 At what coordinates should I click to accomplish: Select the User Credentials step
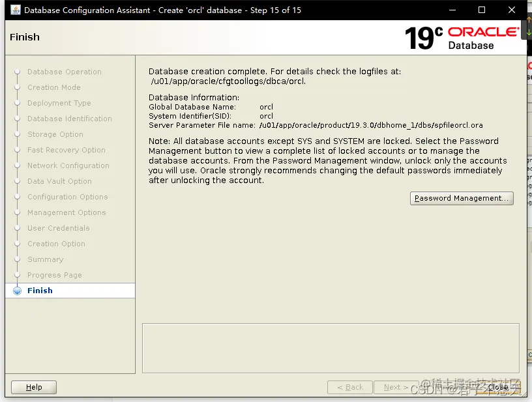[59, 228]
